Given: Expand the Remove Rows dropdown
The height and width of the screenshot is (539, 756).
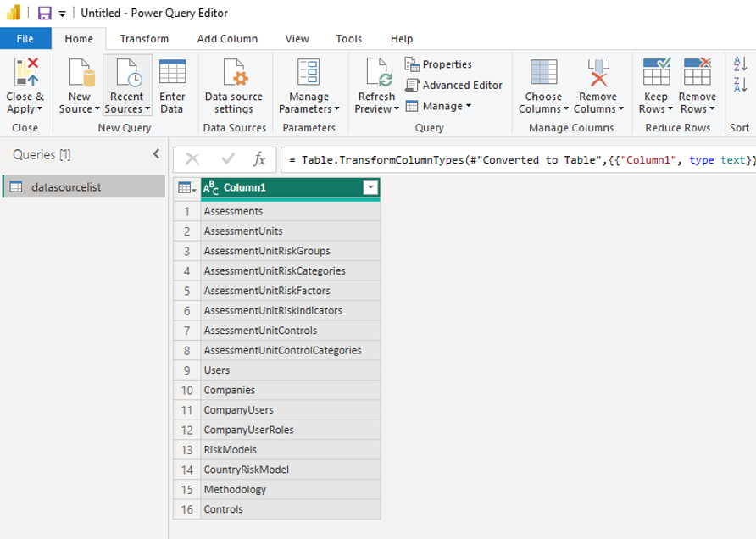Looking at the screenshot, I should [x=712, y=109].
